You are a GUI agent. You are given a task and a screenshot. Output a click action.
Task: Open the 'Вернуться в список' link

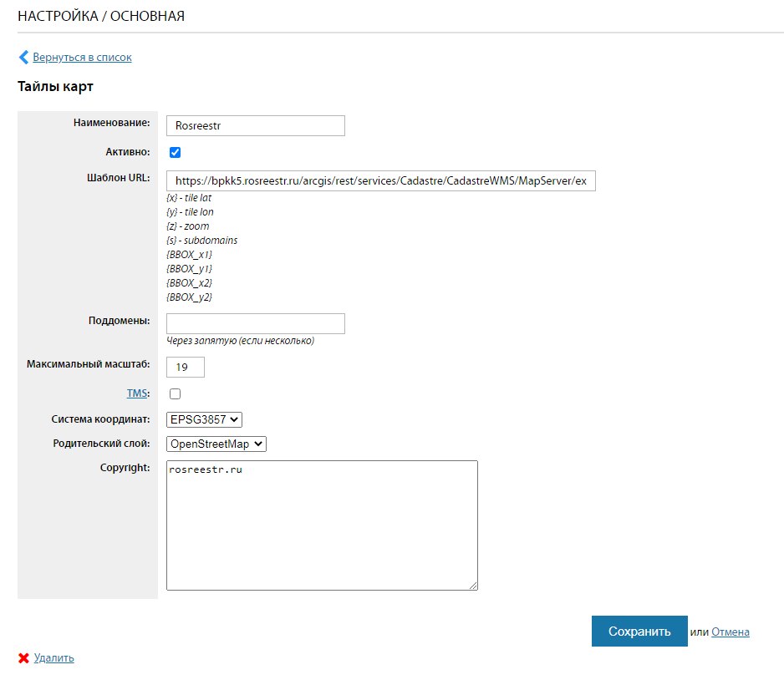click(x=82, y=58)
